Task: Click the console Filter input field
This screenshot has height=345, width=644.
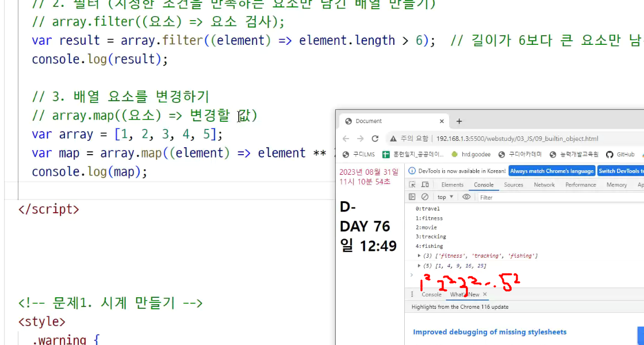Action: click(560, 198)
